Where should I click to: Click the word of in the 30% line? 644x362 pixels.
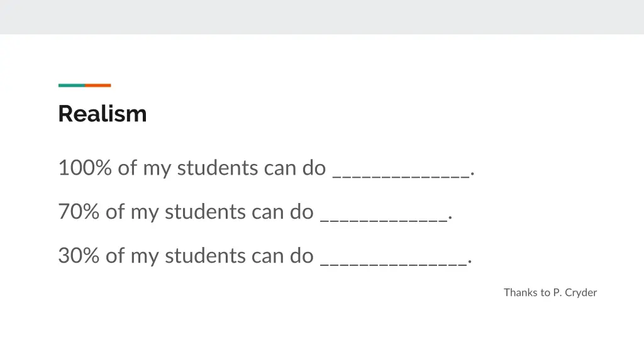pyautogui.click(x=115, y=255)
